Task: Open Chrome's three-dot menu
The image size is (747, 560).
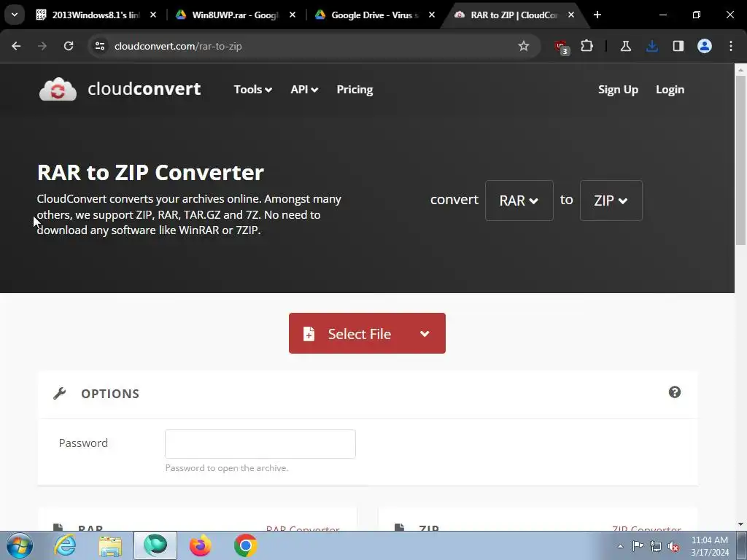Action: click(731, 46)
